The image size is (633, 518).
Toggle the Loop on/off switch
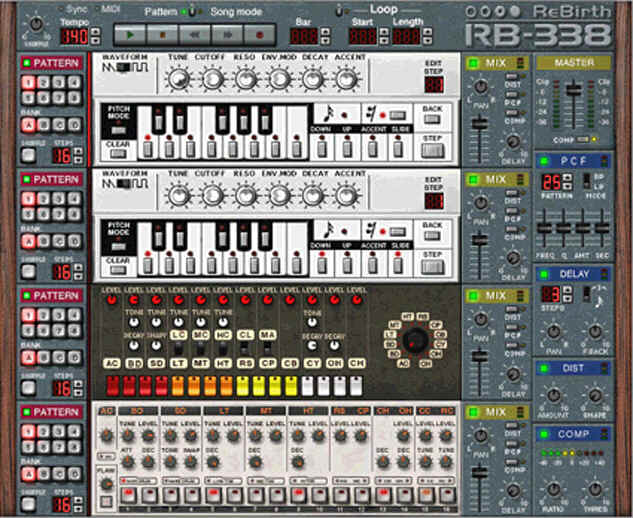[340, 11]
